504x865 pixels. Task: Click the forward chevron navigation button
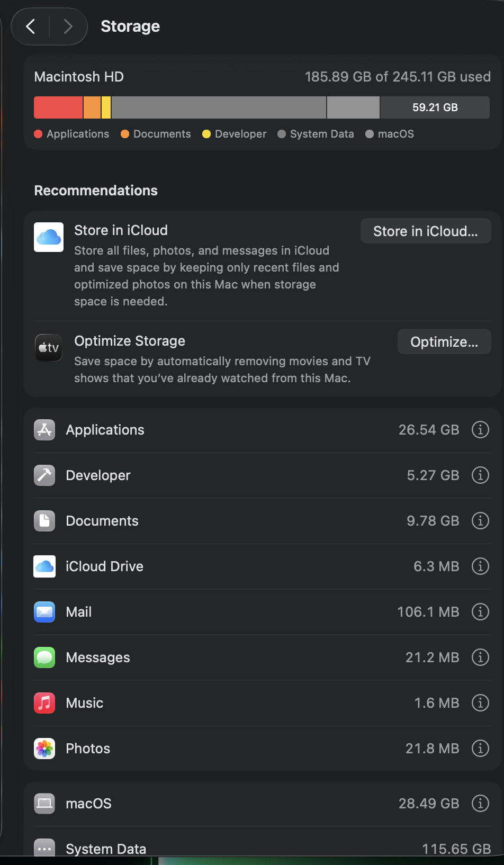coord(68,26)
